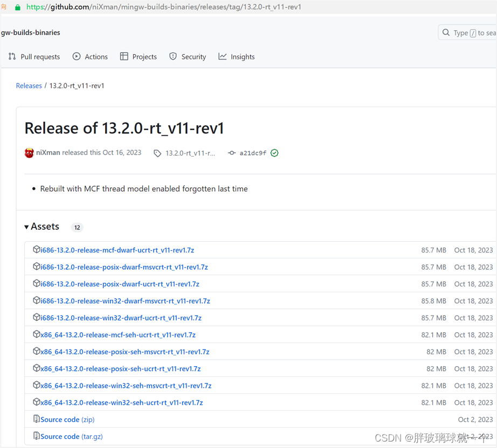Open commit a21dc9f

[x=253, y=153]
